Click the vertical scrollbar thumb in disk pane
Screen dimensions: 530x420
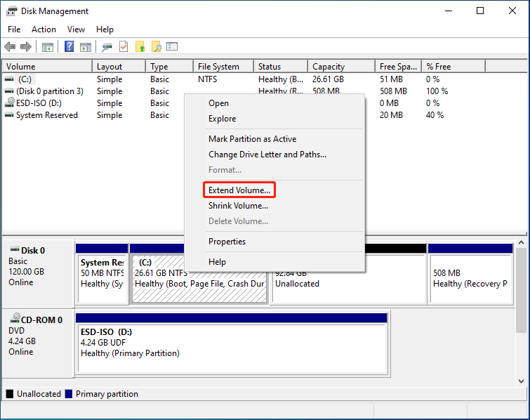pos(521,291)
